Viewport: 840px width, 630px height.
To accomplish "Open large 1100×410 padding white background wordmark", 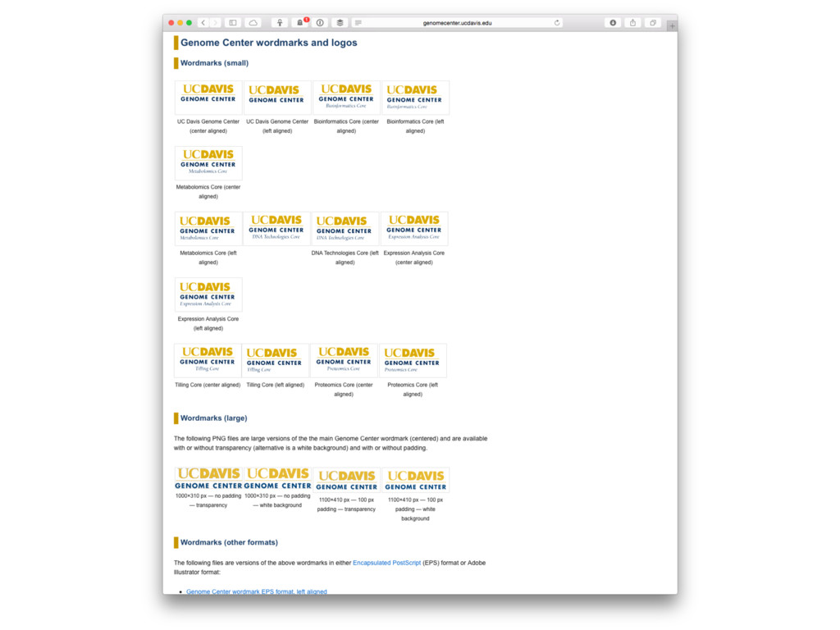I will pos(415,480).
